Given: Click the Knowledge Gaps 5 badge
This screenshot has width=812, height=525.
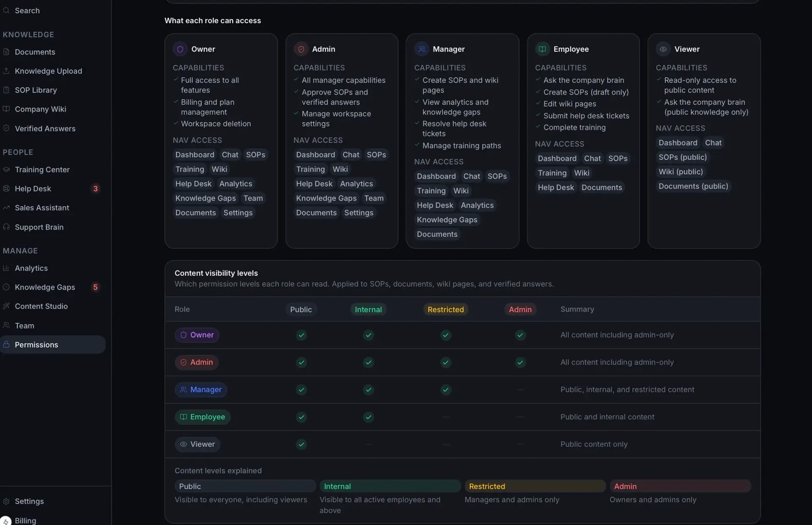Looking at the screenshot, I should pyautogui.click(x=96, y=287).
